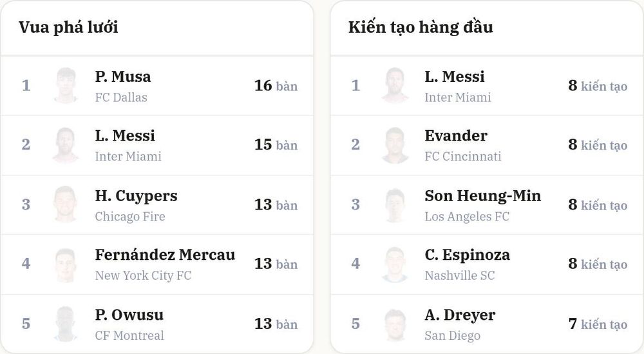Click P. Owusu's player photo
Screen dimensions: 644x354
click(66, 324)
